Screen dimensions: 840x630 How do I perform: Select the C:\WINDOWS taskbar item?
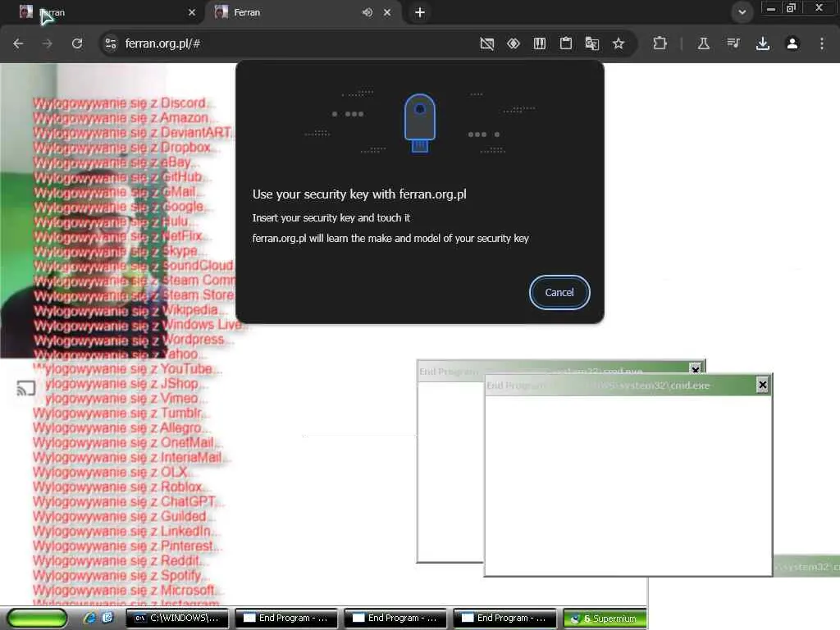(x=177, y=619)
